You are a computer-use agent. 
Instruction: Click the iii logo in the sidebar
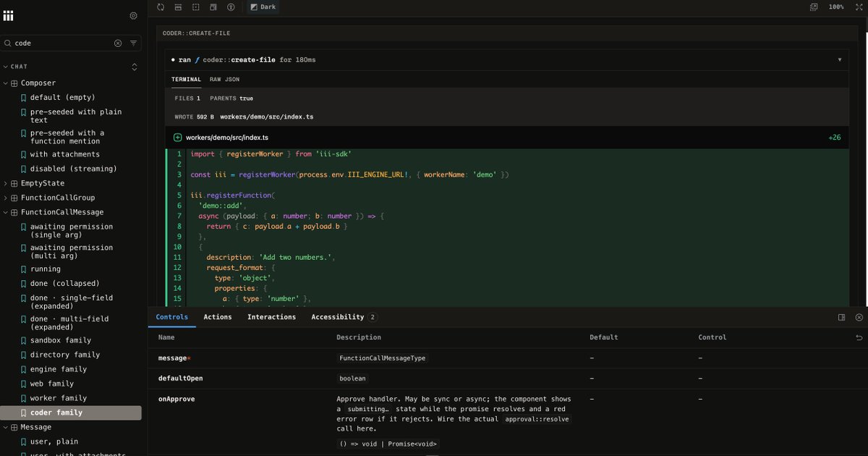pos(9,16)
